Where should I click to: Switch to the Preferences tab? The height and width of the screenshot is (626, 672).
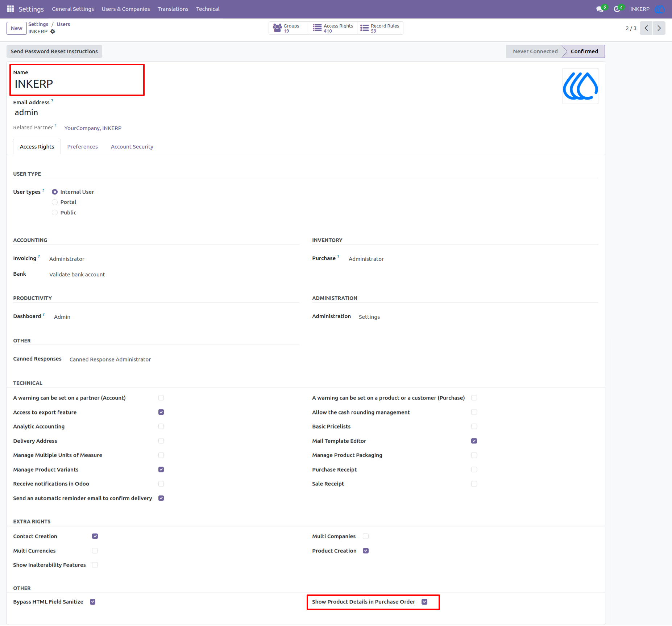point(83,147)
